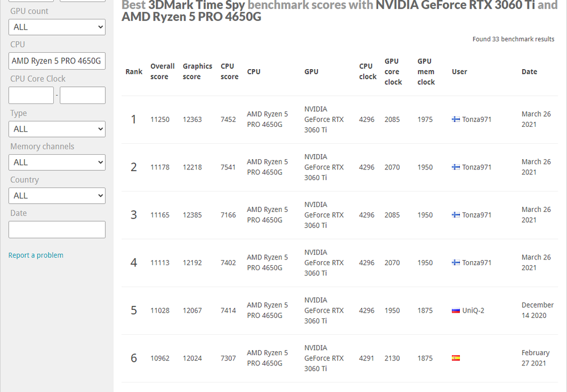Sort by the Overall score column header
The height and width of the screenshot is (392, 567).
tap(162, 71)
